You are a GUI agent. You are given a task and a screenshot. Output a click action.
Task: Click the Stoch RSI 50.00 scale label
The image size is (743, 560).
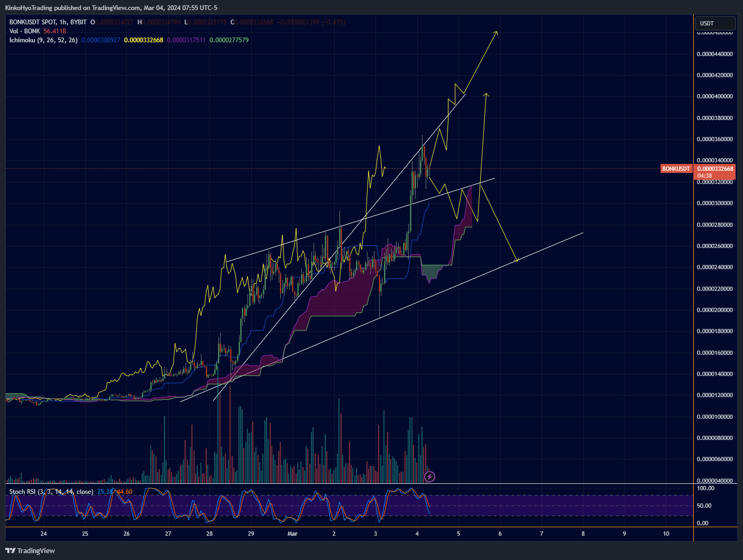pyautogui.click(x=703, y=506)
